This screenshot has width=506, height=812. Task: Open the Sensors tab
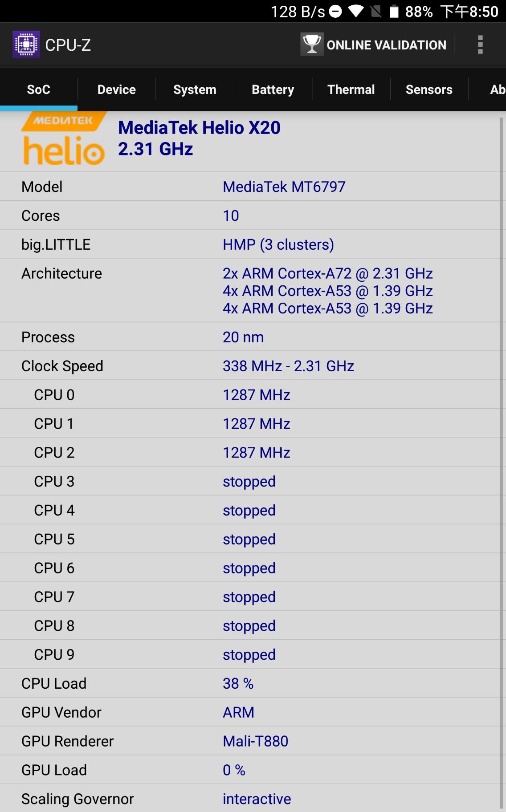429,89
